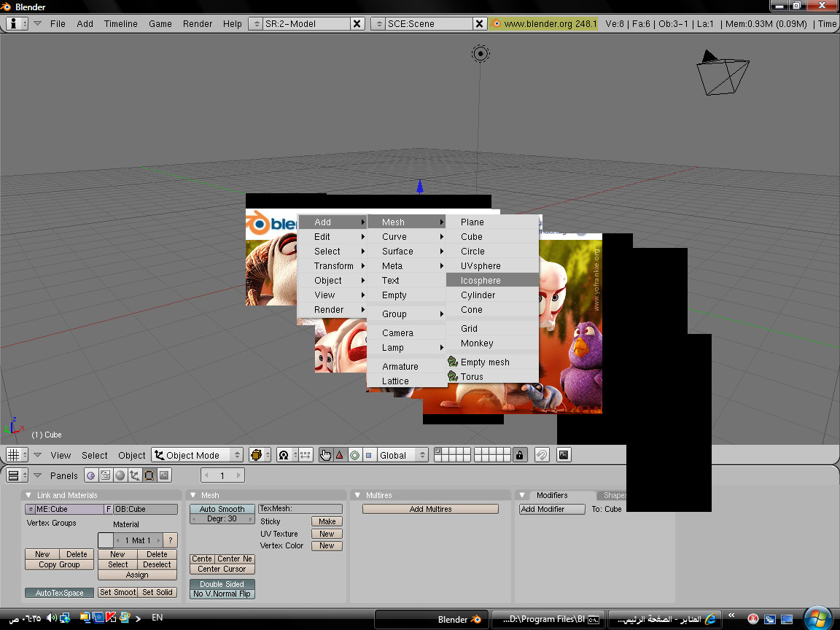Click the material color swatch beside Mat 1
The width and height of the screenshot is (840, 630).
click(106, 540)
